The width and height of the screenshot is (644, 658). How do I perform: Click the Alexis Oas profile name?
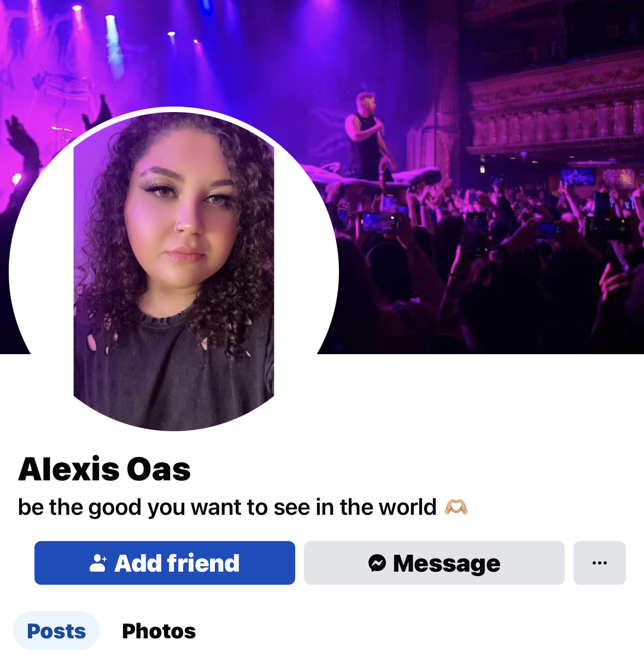(104, 469)
